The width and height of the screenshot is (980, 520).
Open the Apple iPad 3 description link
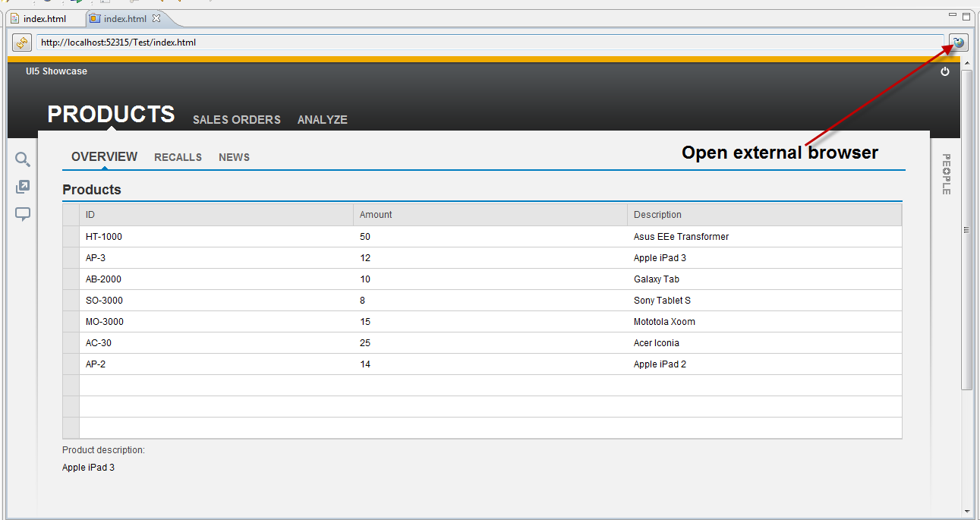click(x=660, y=257)
